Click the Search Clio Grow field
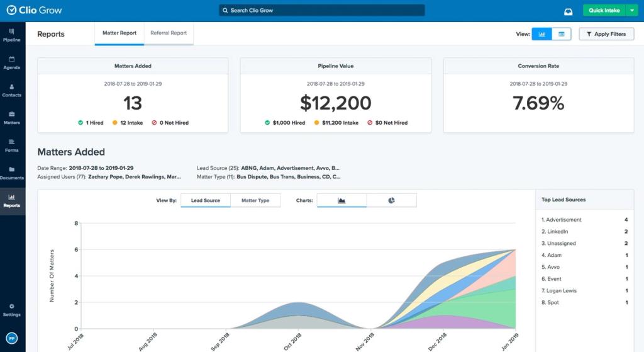The height and width of the screenshot is (352, 644). [x=322, y=10]
